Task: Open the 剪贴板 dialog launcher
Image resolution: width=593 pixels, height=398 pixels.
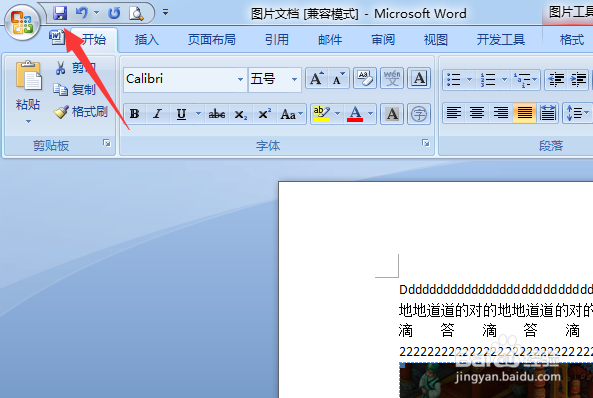Action: click(x=107, y=143)
